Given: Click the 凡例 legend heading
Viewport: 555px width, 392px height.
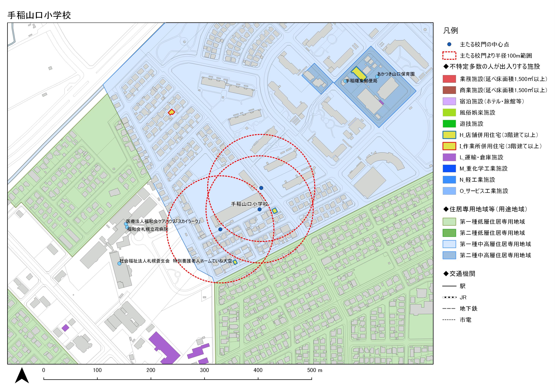Looking at the screenshot, I should click(450, 30).
